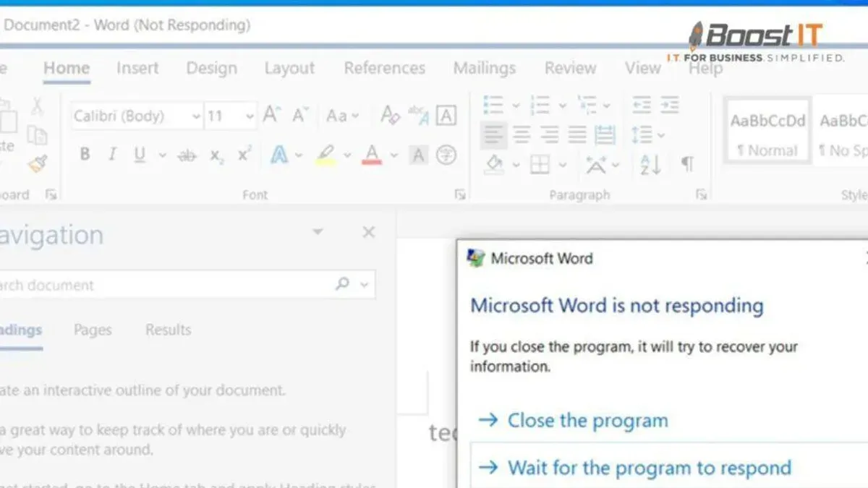Screen dimensions: 868x488
Task: Apply Bold formatting
Action: (x=85, y=154)
